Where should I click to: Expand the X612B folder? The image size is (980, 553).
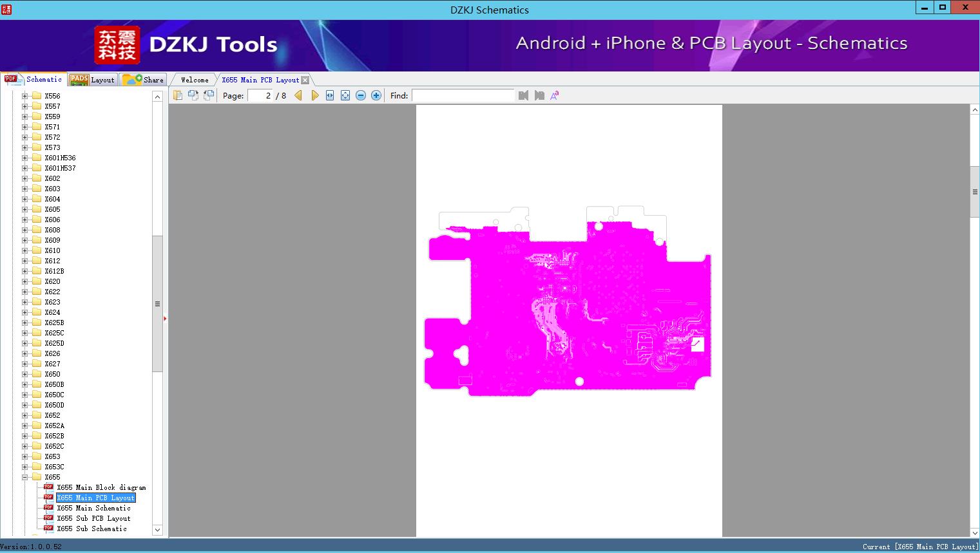(x=24, y=271)
